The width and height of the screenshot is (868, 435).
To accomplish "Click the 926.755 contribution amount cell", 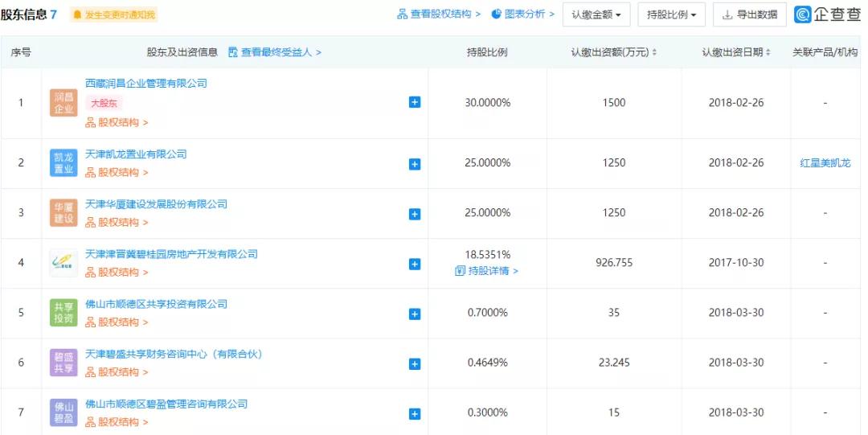I will (614, 263).
